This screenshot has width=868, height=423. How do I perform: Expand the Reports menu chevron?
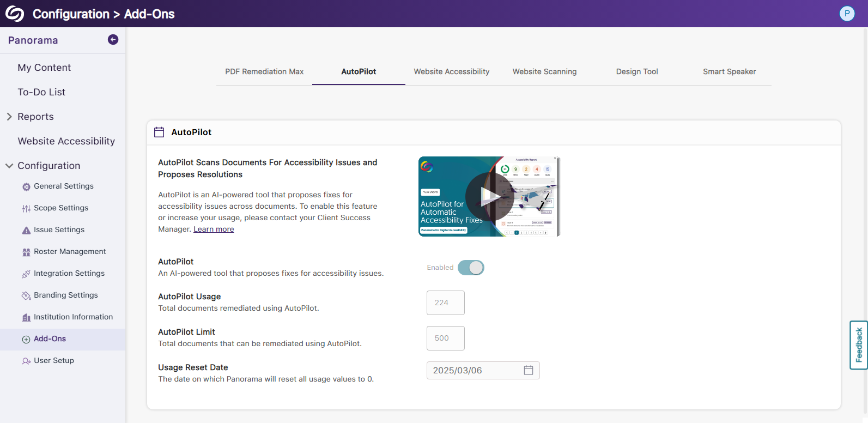tap(9, 117)
